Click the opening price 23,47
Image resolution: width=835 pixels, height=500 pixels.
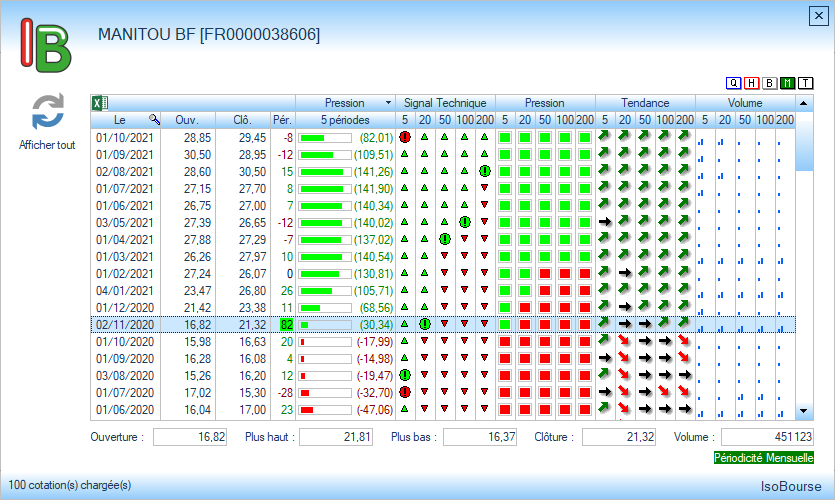click(x=198, y=291)
